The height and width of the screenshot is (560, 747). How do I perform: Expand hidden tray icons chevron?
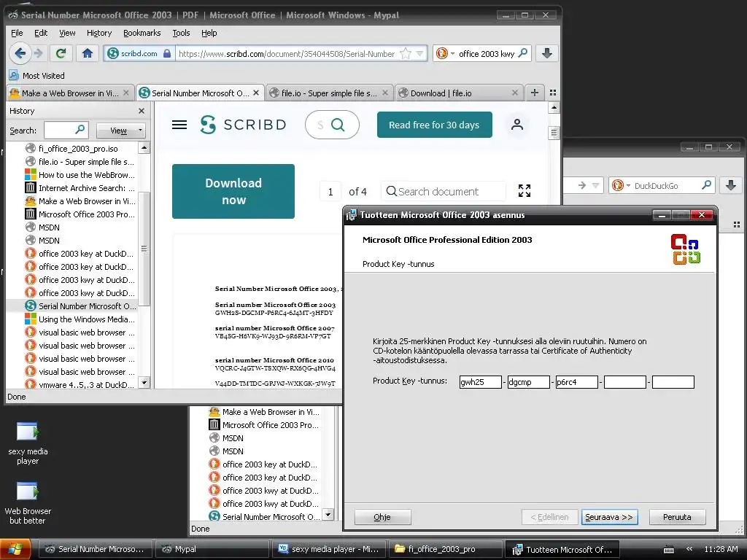tap(689, 549)
